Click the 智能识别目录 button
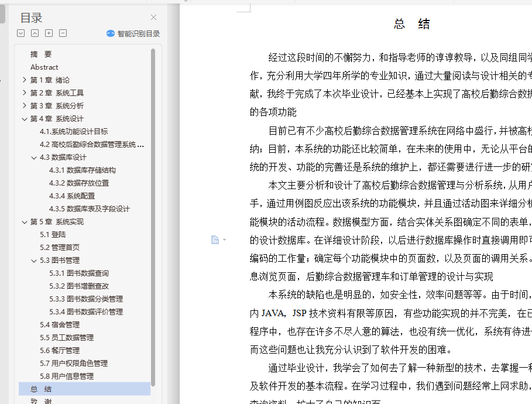 click(x=133, y=33)
